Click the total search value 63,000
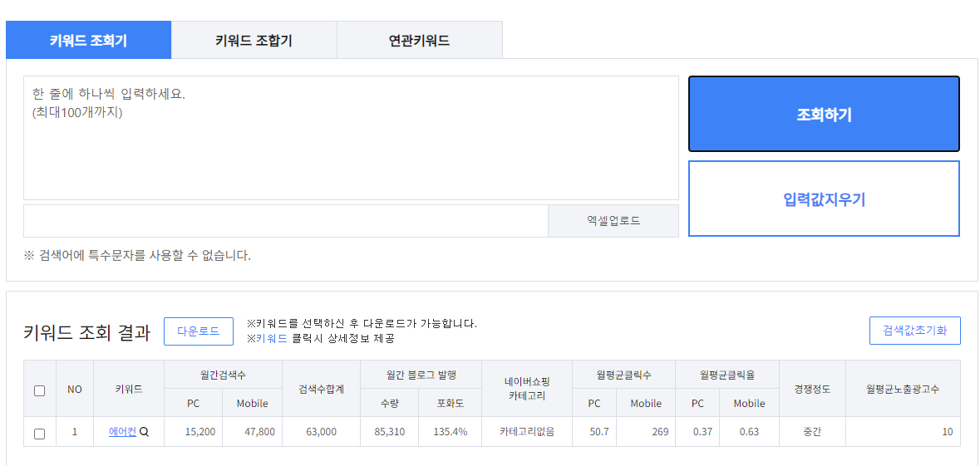This screenshot has width=980, height=466. click(x=321, y=432)
